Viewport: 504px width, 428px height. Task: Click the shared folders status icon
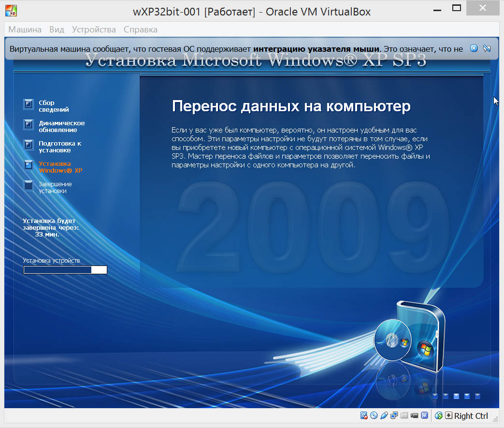click(x=404, y=415)
